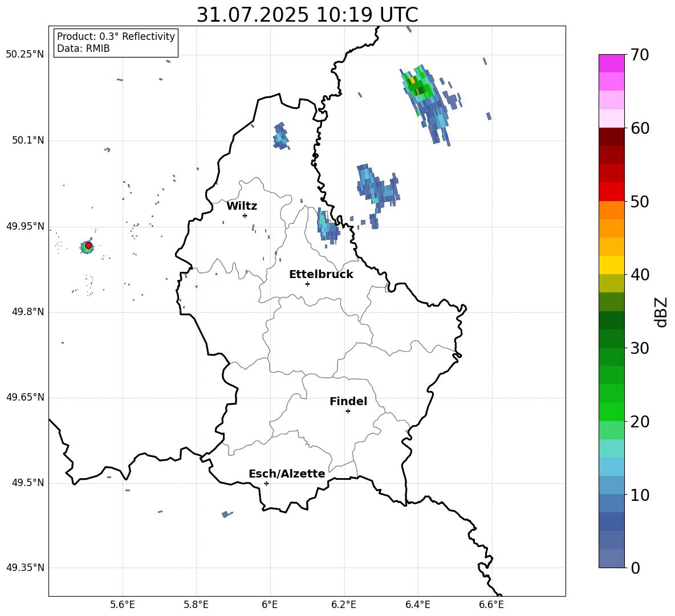This screenshot has height=616, width=675.
Task: Click the colorbar tick label 40
Action: coord(640,275)
